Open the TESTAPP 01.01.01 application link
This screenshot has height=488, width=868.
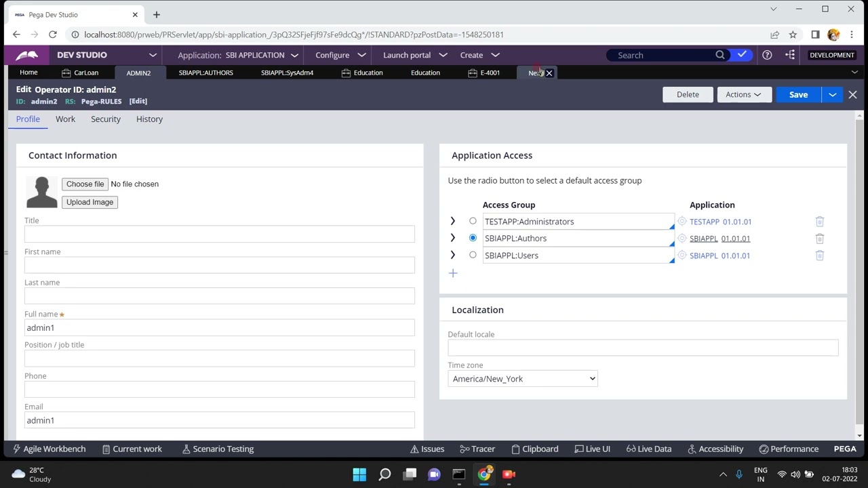[720, 222]
